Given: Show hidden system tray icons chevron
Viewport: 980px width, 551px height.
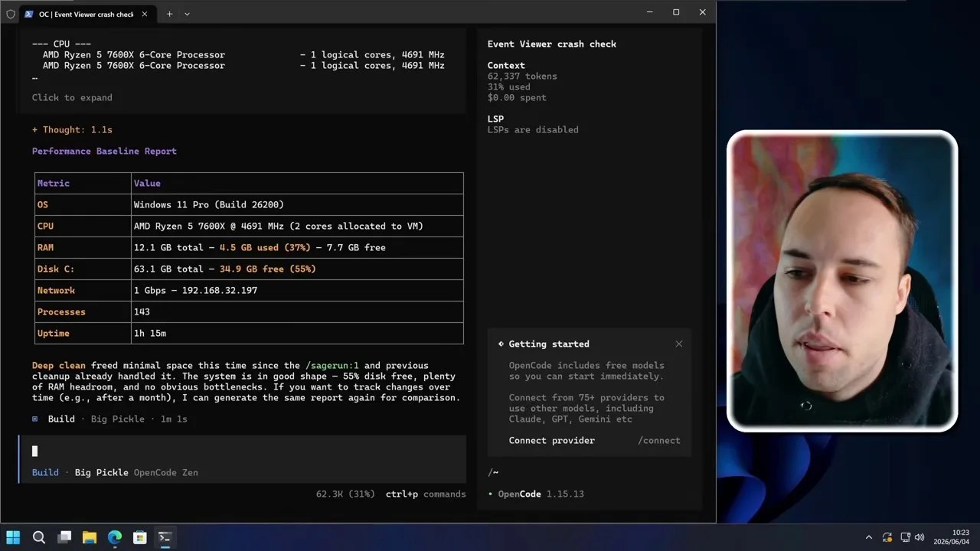Looking at the screenshot, I should [x=868, y=537].
